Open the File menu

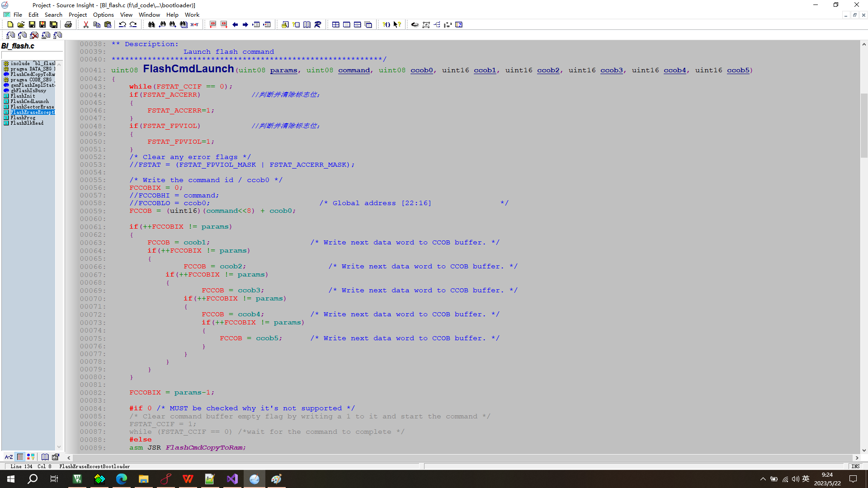click(18, 15)
